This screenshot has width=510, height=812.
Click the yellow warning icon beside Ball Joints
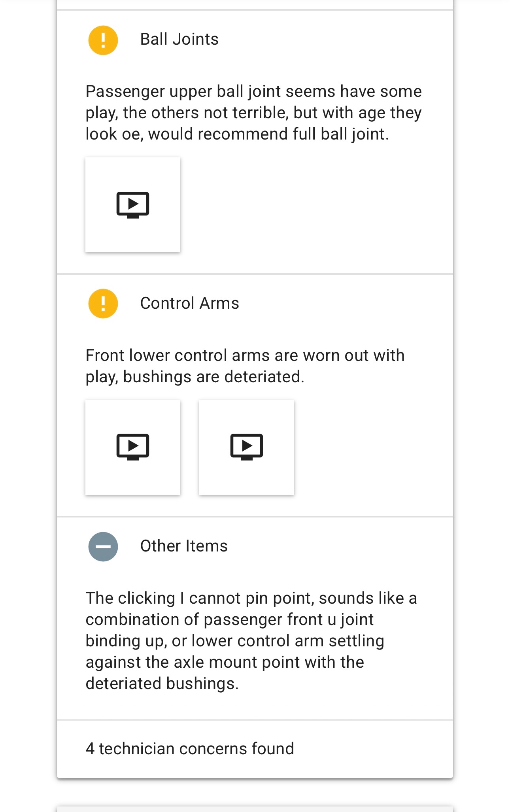103,40
